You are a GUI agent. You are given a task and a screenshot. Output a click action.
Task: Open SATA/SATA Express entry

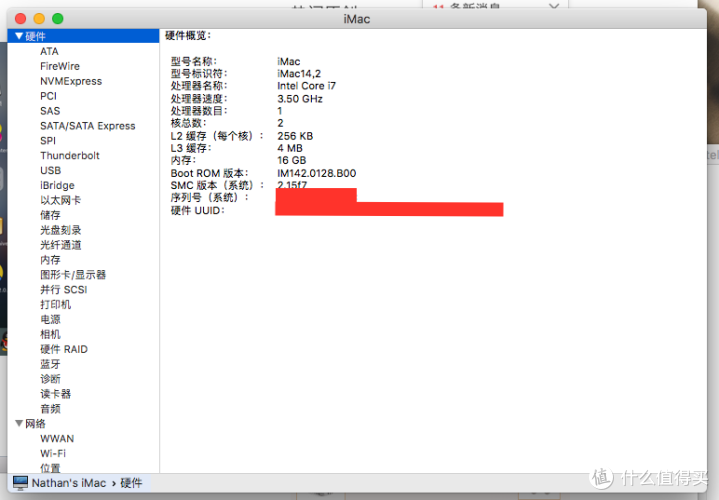[x=88, y=126]
